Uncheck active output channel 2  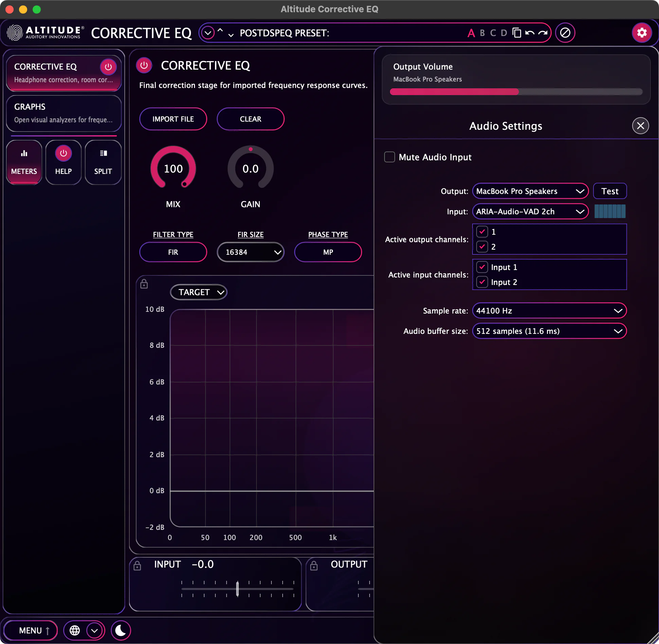(x=482, y=247)
